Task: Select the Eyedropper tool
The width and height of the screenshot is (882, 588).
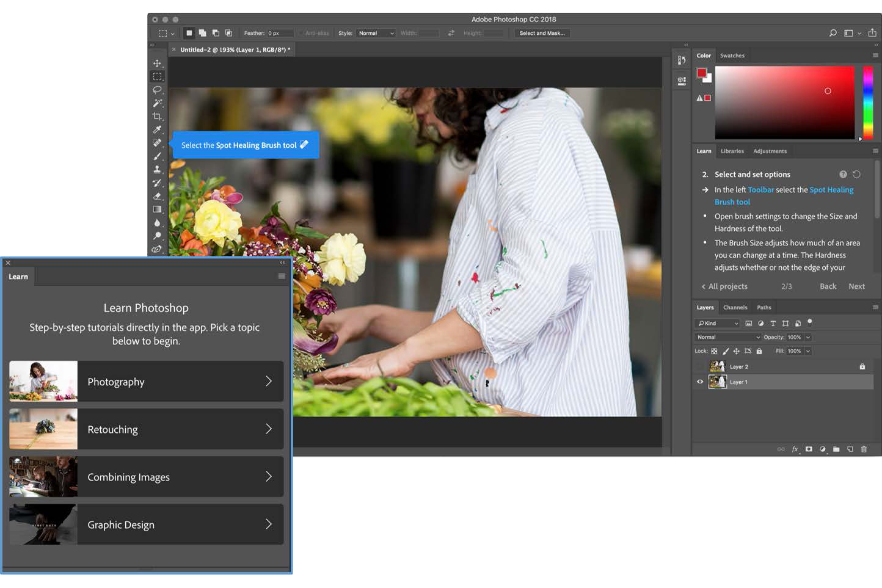Action: point(157,129)
